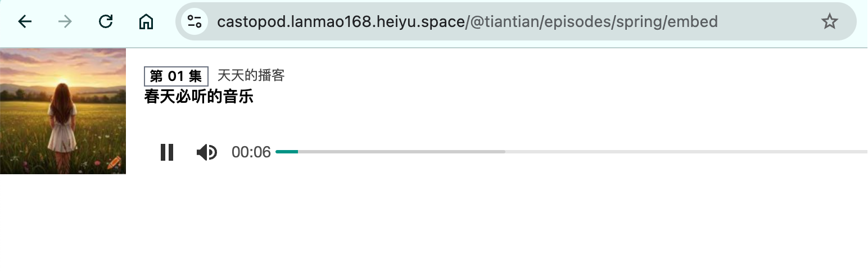Mute audio using the speaker icon
The width and height of the screenshot is (868, 272).
point(207,152)
